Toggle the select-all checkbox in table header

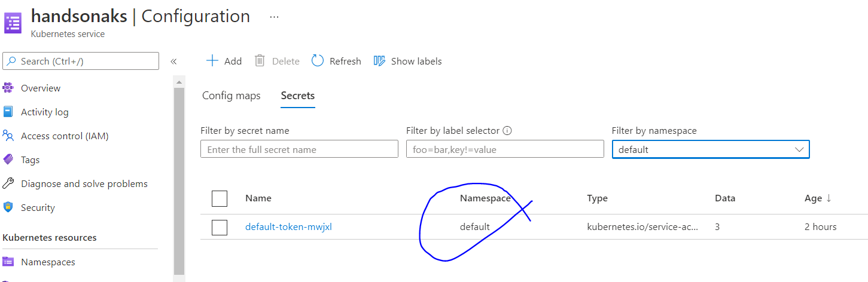pos(220,198)
